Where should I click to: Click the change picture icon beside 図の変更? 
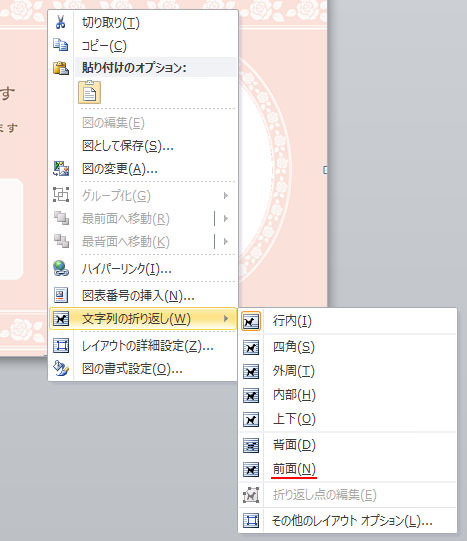coord(61,169)
